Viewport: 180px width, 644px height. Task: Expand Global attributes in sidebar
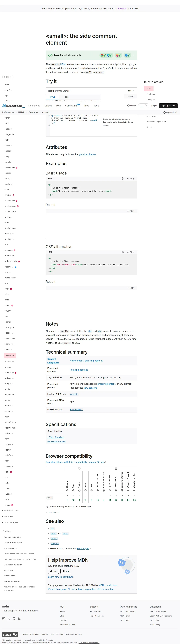coord(11,510)
